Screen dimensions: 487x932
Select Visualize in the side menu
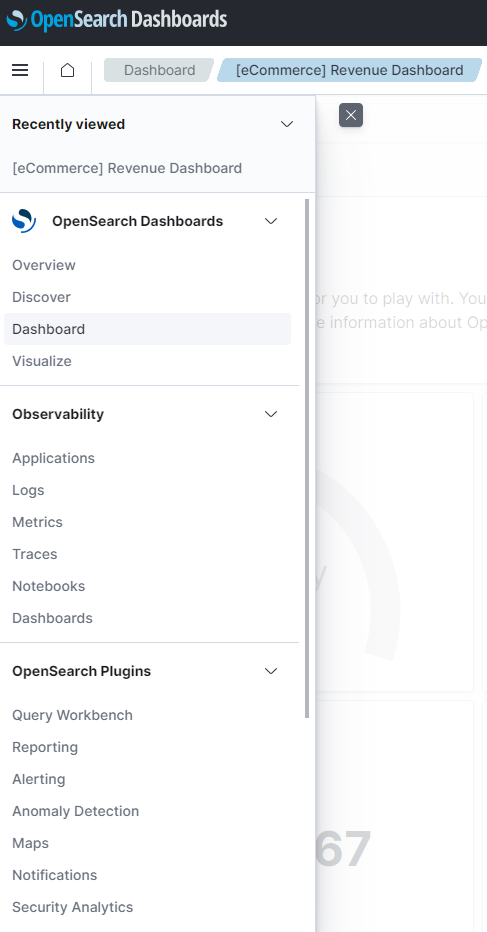tap(42, 361)
